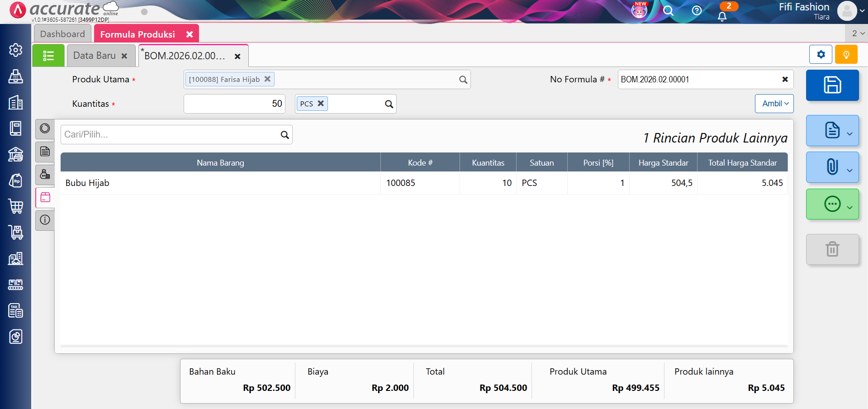868x409 pixels.
Task: Click the green list view icon
Action: click(48, 56)
